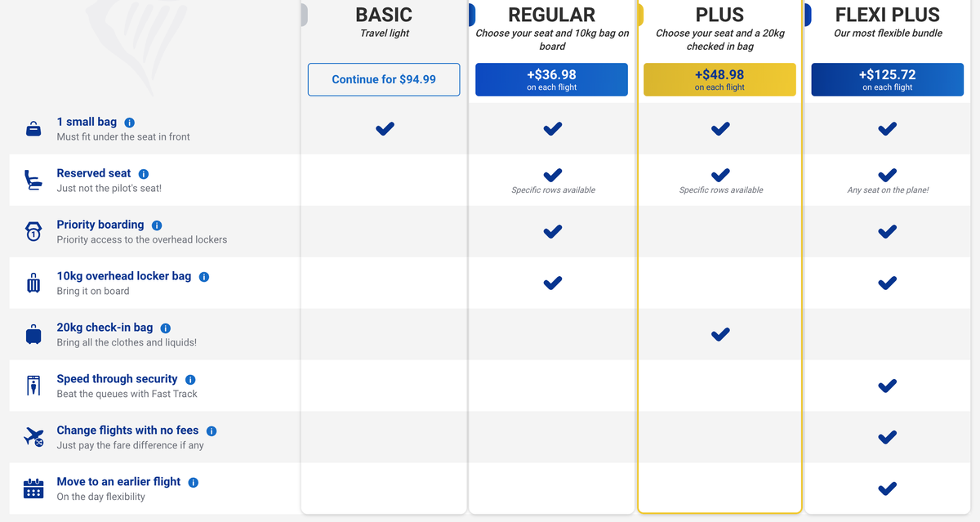Click 'Specific rows available' text under REGULAR
980x522 pixels.
point(551,190)
